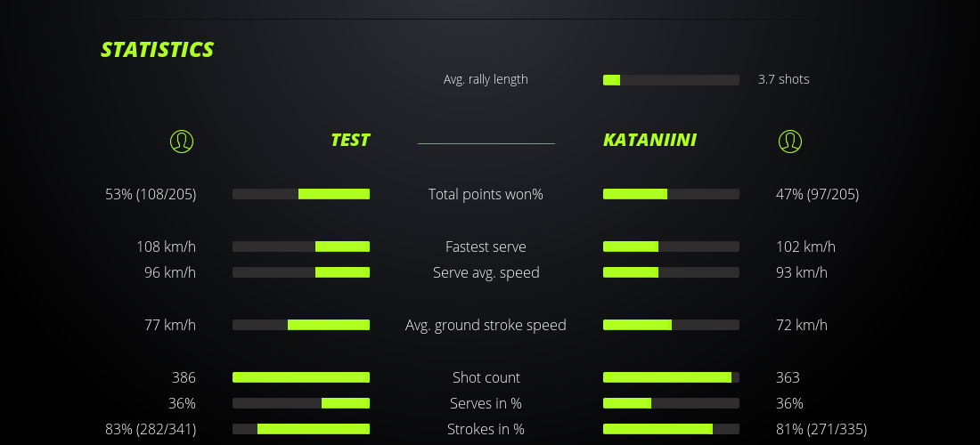Click KATANIINI's Strokes in % bar
980x445 pixels.
pyautogui.click(x=671, y=429)
